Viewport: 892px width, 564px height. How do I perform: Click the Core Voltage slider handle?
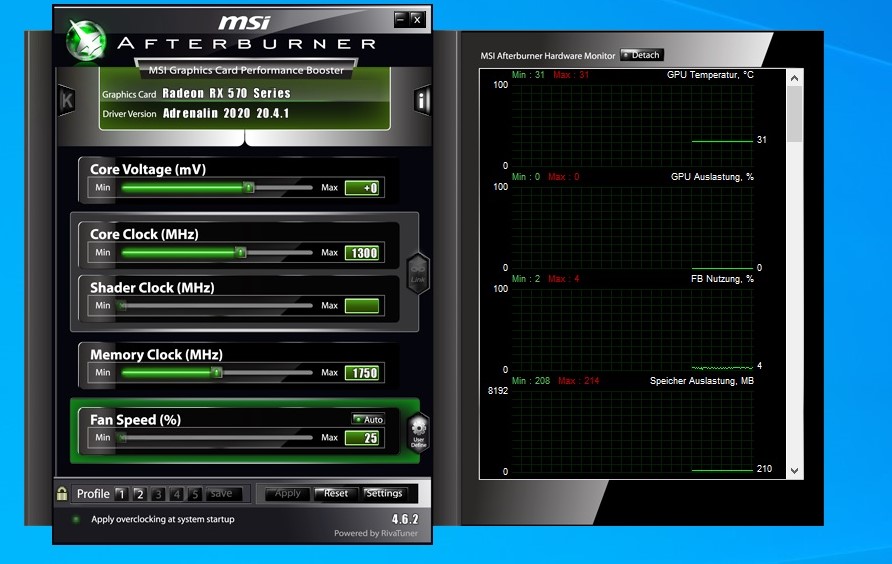click(249, 187)
